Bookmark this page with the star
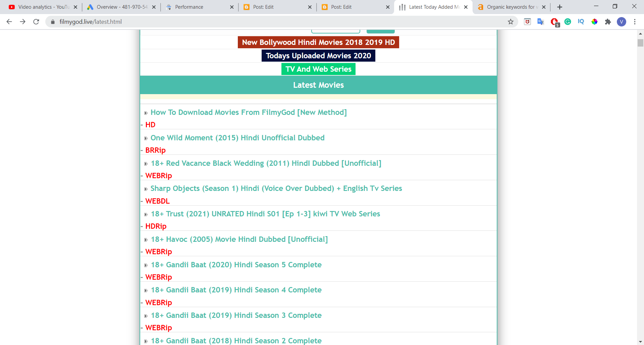The height and width of the screenshot is (345, 644). (x=511, y=22)
